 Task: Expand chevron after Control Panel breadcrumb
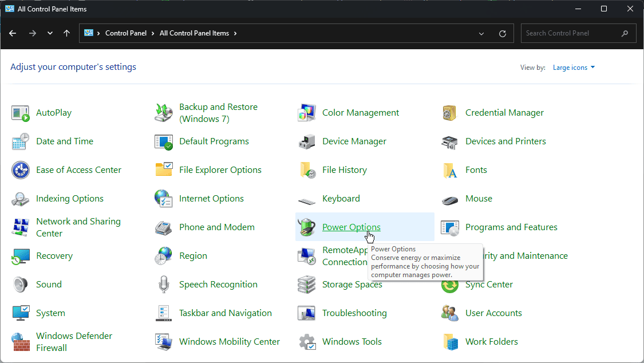[153, 33]
